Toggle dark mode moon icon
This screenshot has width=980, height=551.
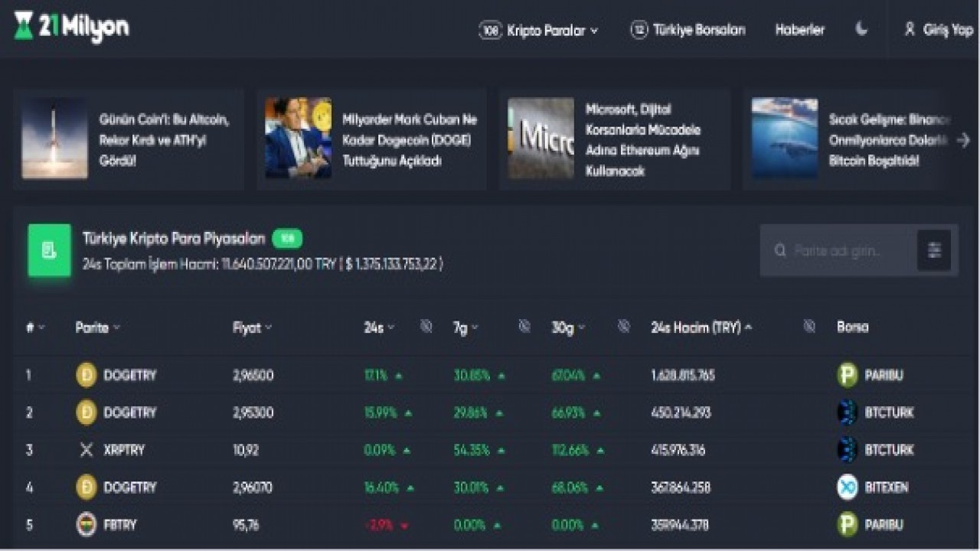(x=861, y=29)
